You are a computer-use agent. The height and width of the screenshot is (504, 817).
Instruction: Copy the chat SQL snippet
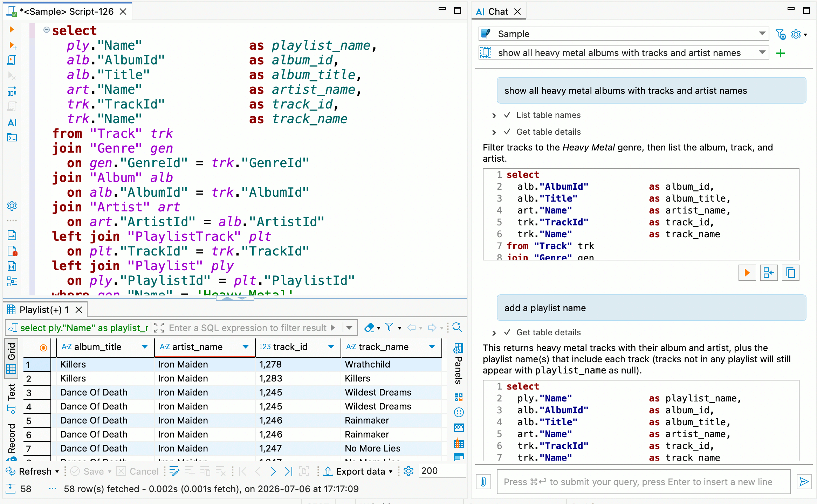(791, 273)
